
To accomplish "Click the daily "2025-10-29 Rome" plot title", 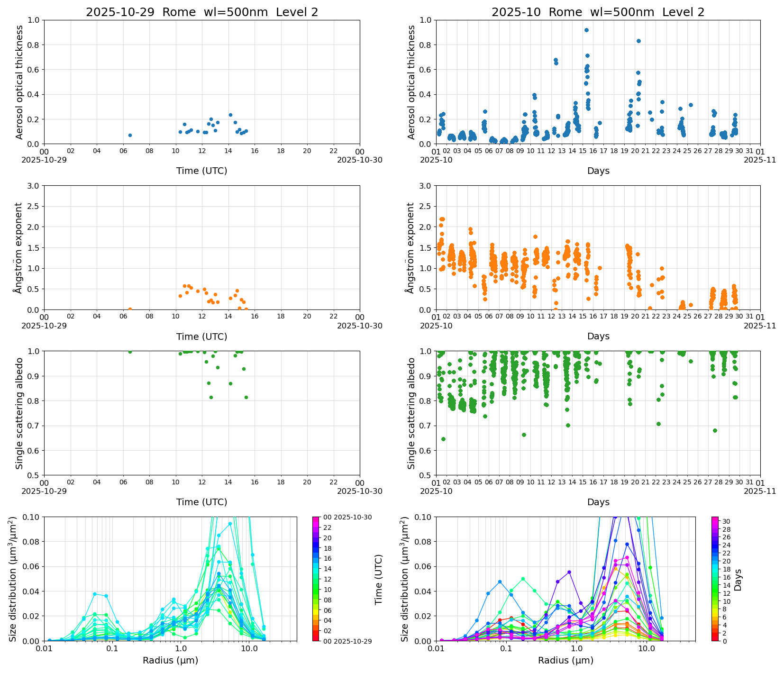I will [202, 12].
